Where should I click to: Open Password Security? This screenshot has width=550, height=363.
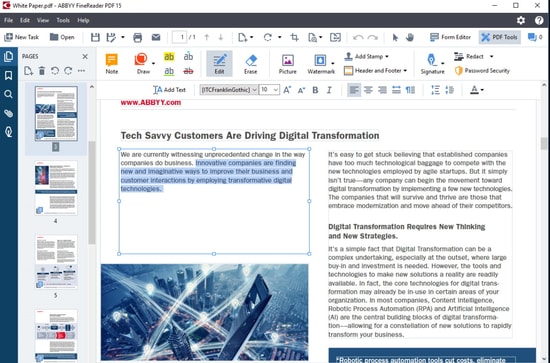(482, 70)
